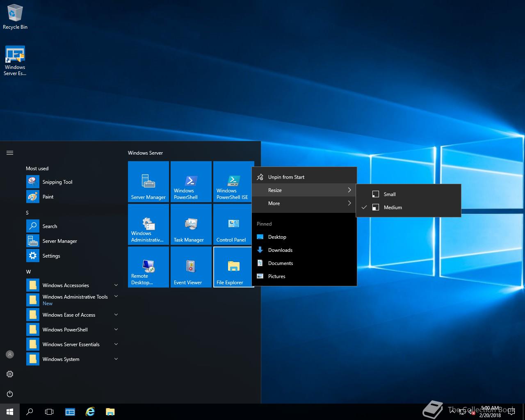Click the taskbar clock and date
Viewport: 525px width, 420px height.
[490, 412]
